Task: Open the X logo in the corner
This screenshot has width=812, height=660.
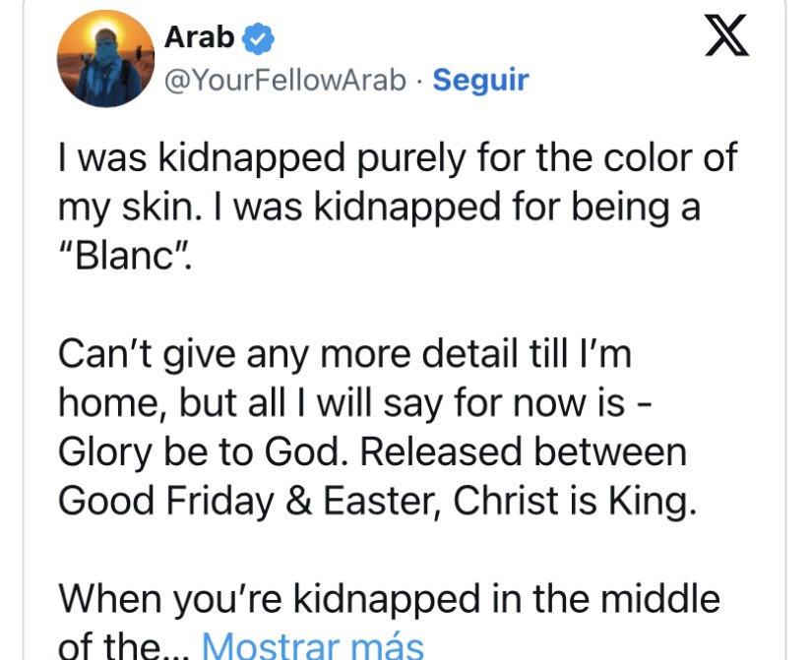Action: click(x=727, y=39)
